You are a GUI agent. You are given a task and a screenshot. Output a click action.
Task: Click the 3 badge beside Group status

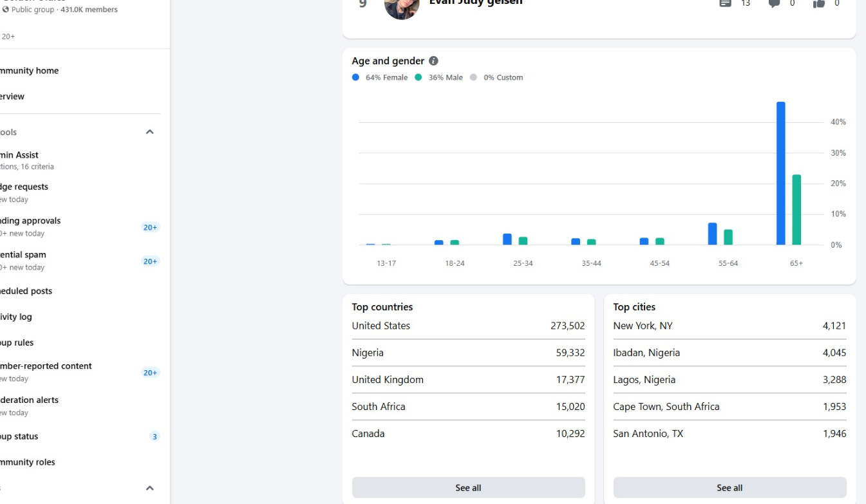click(155, 436)
